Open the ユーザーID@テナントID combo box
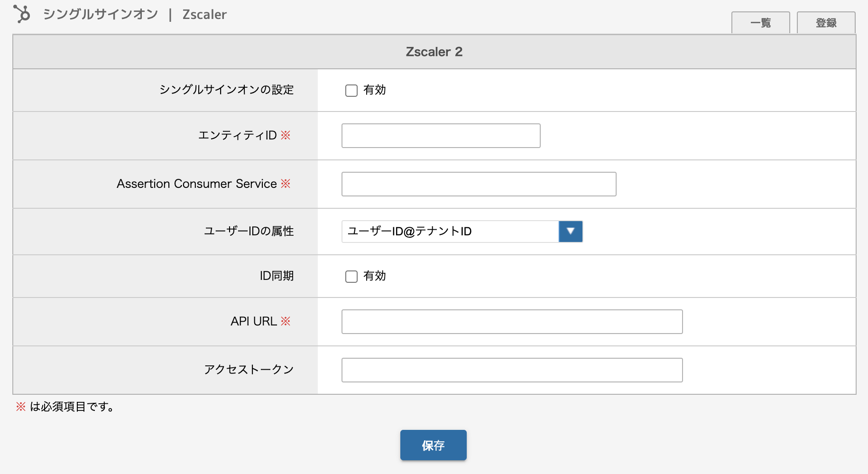The height and width of the screenshot is (474, 868). click(462, 232)
